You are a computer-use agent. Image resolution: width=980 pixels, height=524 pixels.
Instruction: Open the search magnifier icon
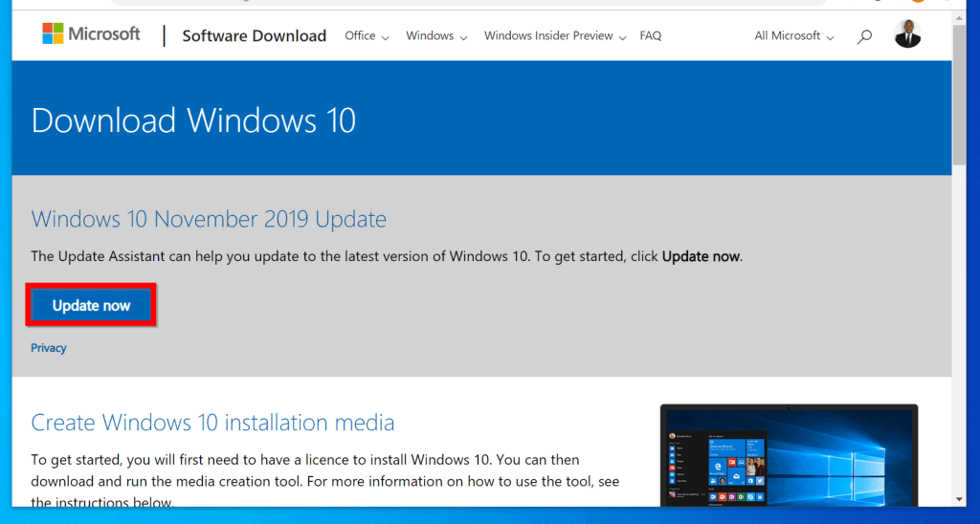tap(864, 37)
